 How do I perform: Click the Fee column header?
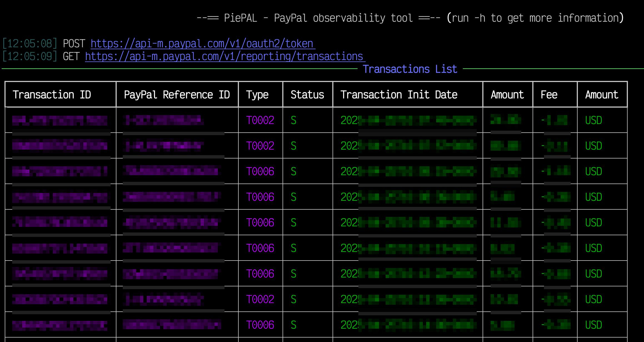tap(549, 95)
